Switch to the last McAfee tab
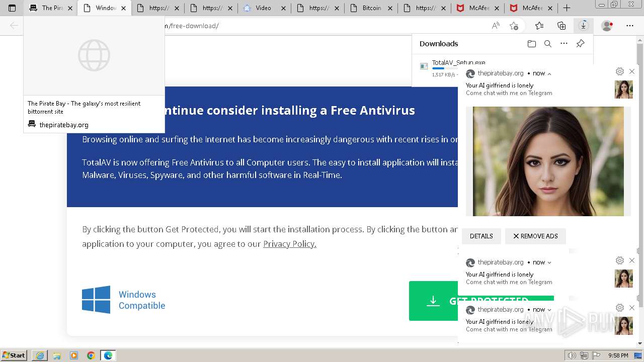The width and height of the screenshot is (644, 362). 531,8
